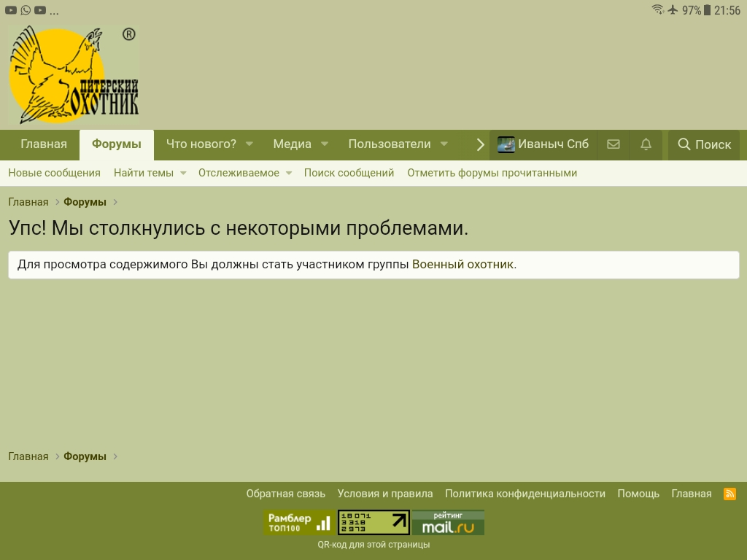Expand the Отслеживаемое dropdown arrow
Viewport: 747px width, 560px height.
tap(289, 174)
